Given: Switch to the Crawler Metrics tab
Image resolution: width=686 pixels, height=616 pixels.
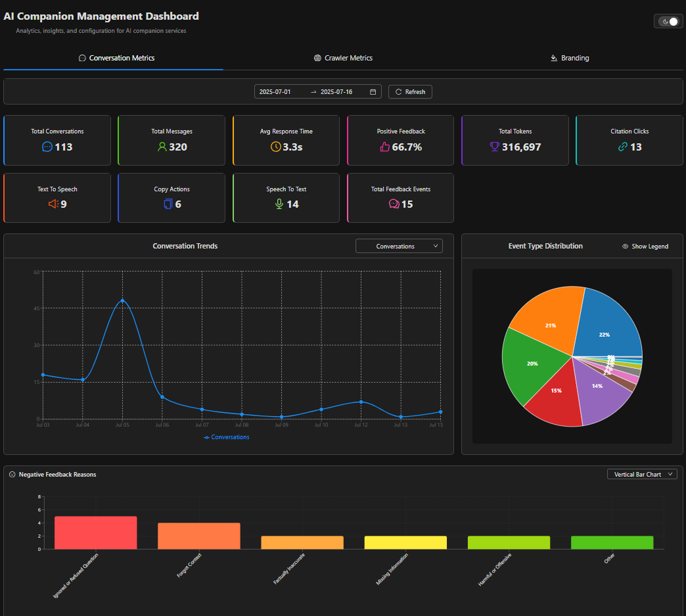Looking at the screenshot, I should pos(343,58).
